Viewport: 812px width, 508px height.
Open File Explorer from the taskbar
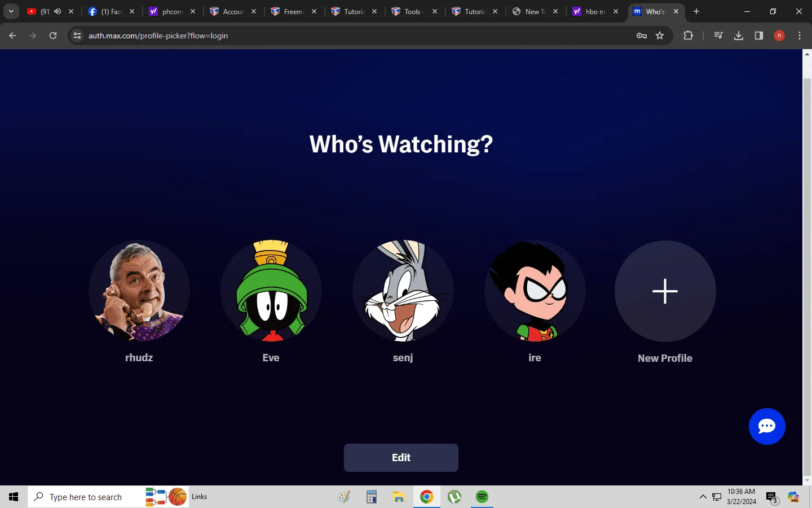399,497
